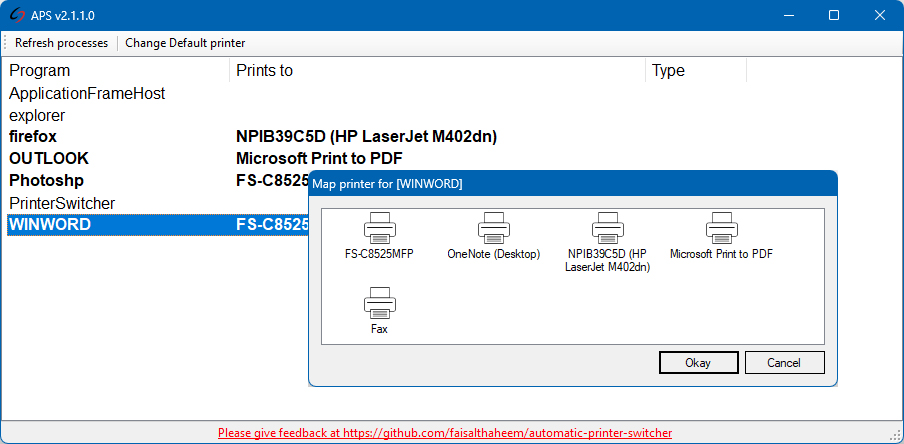Close the APS window
The image size is (904, 444).
tap(880, 16)
